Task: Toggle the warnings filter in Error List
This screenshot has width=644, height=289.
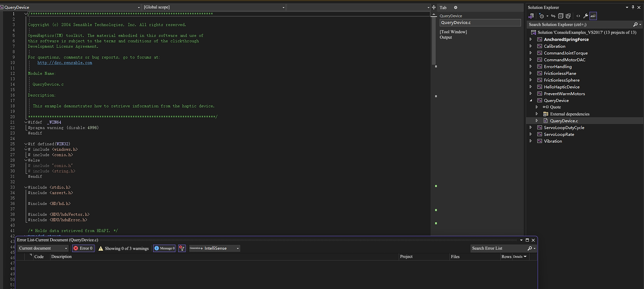Action: point(124,248)
